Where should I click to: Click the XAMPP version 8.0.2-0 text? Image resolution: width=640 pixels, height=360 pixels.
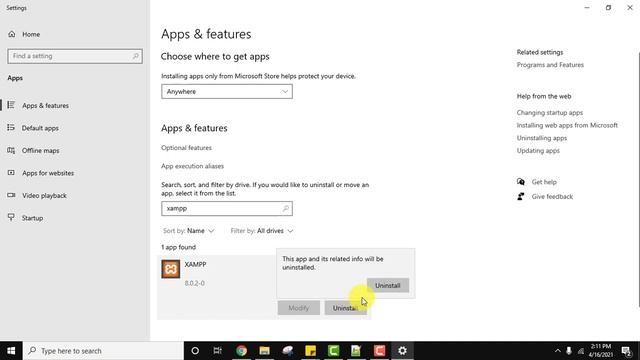coord(194,283)
